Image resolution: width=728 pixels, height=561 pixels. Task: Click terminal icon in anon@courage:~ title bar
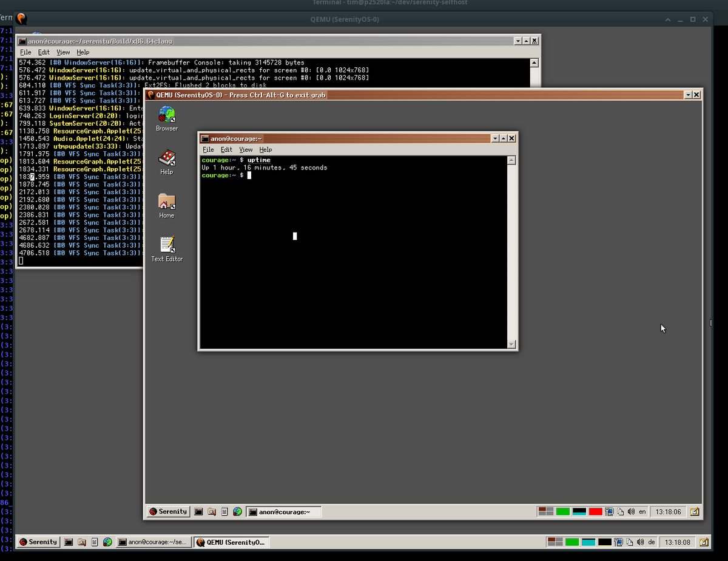coord(205,138)
